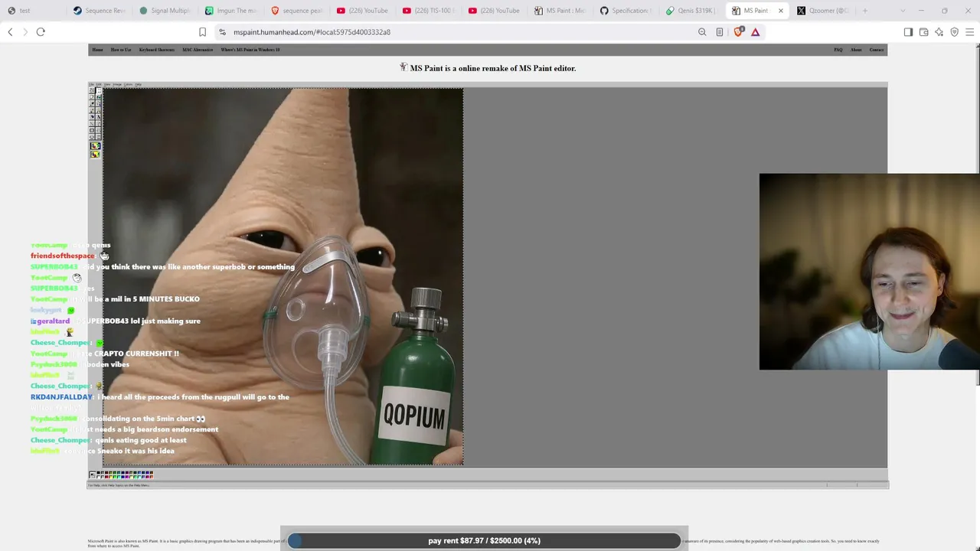This screenshot has width=980, height=551.
Task: Select the Pencil tool in Paint
Action: coord(92,110)
